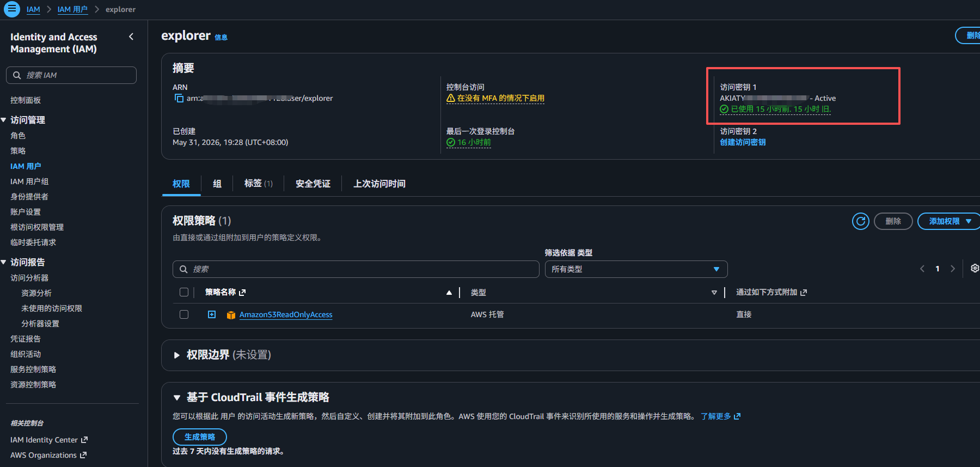Open the 添加权限 dropdown button
Image resolution: width=980 pixels, height=467 pixels.
(948, 221)
